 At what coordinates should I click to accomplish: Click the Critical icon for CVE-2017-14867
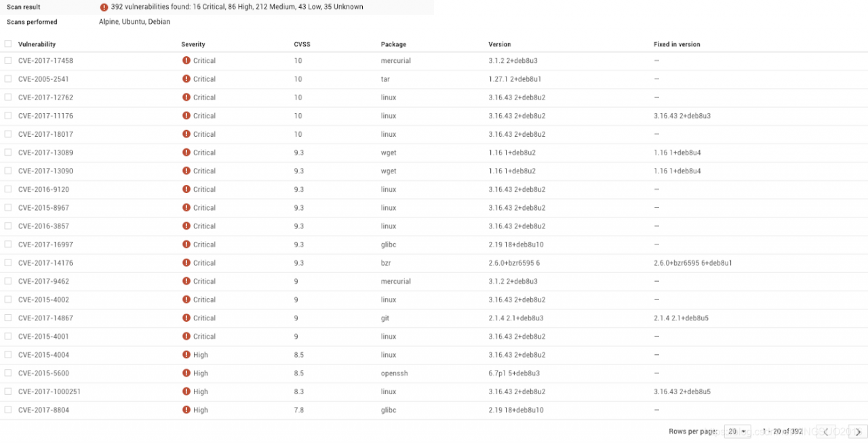tap(186, 318)
